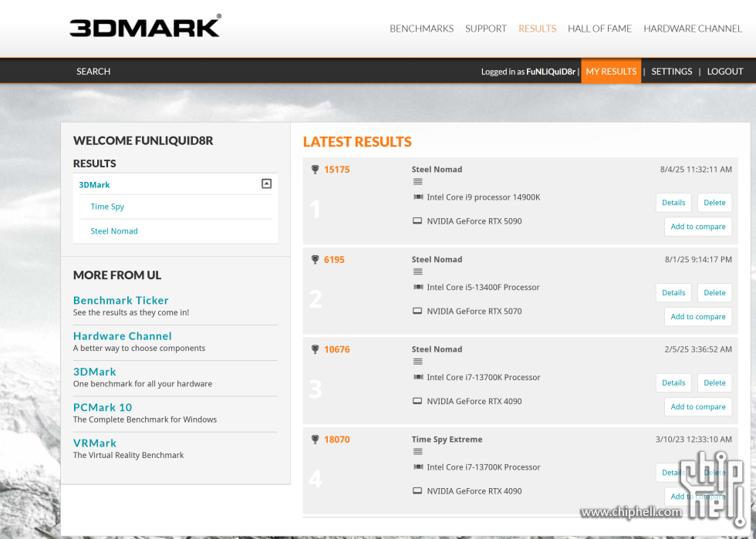This screenshot has height=539, width=756.
Task: Open list icon under 2/5/25 Steel Nomad result
Action: [x=418, y=362]
